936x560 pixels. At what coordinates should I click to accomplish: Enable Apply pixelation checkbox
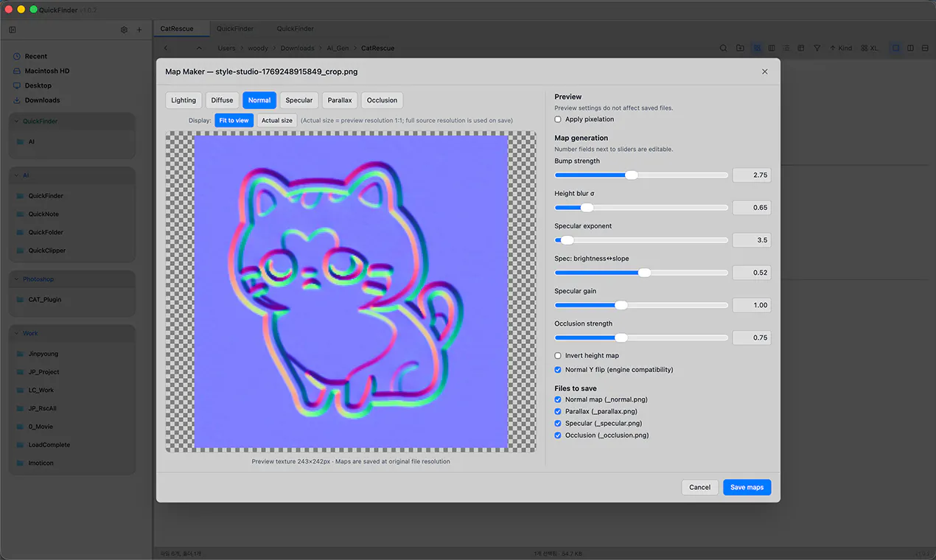558,119
